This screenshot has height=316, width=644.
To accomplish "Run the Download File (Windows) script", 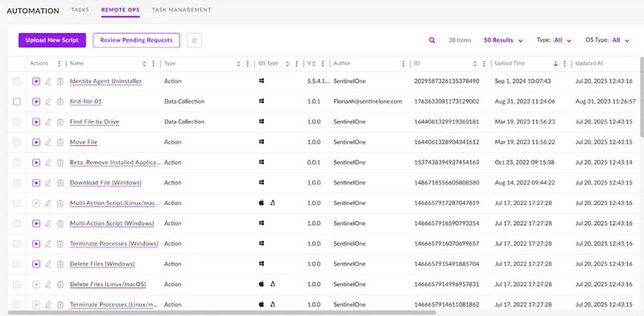I will pyautogui.click(x=36, y=183).
